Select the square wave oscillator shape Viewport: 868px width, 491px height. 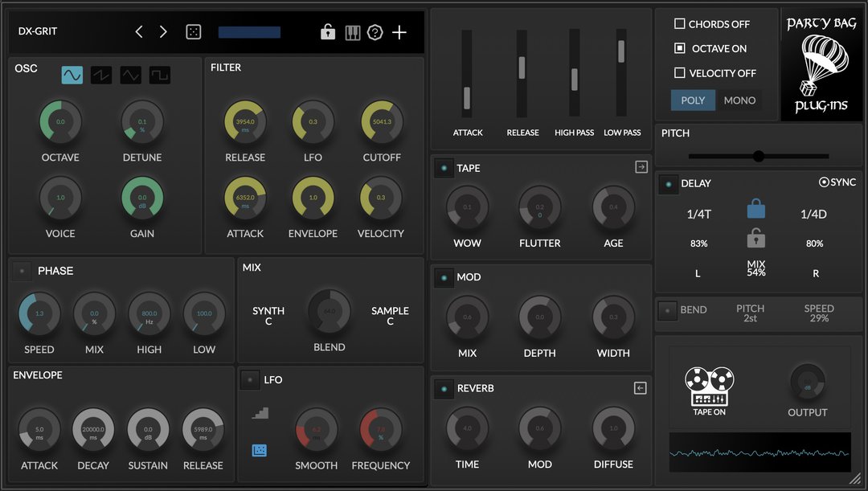tap(160, 75)
